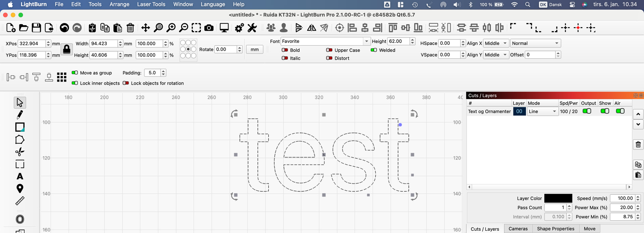Switch to the Shape Properties tab

point(555,229)
